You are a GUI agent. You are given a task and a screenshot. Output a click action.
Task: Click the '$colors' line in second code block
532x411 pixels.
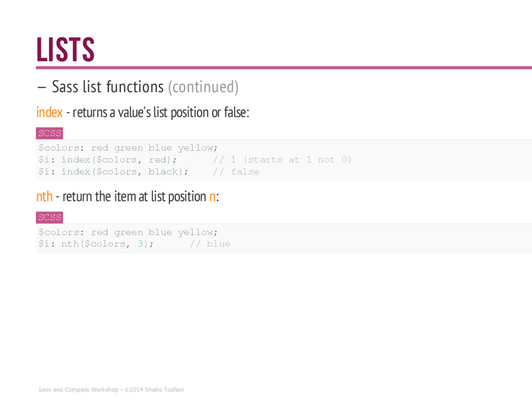tap(128, 232)
